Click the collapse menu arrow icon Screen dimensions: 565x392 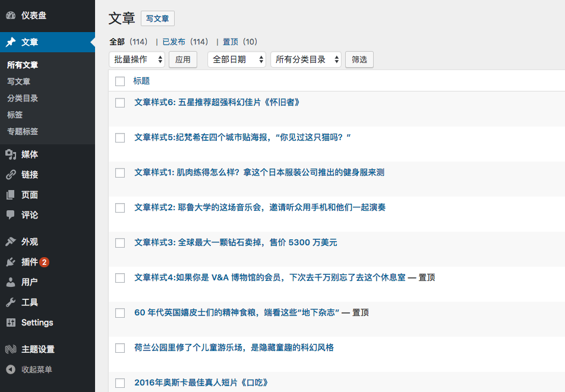(11, 369)
